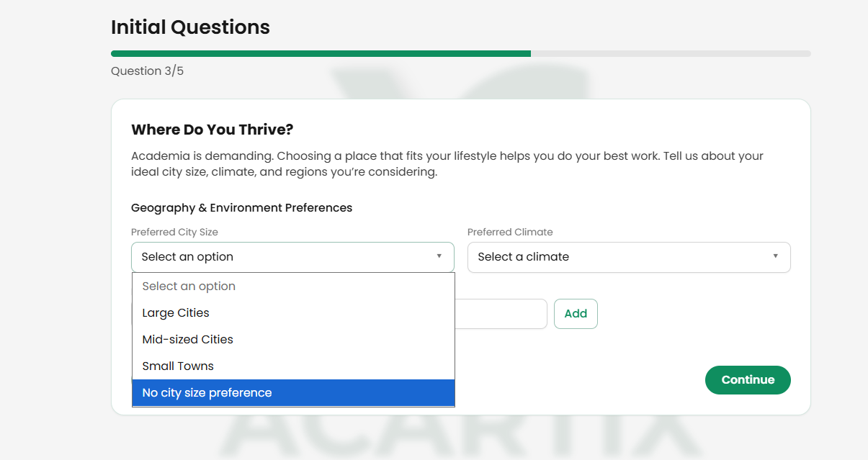Viewport: 868px width, 460px height.
Task: Click the 'Preferred City Size' label
Action: [173, 232]
